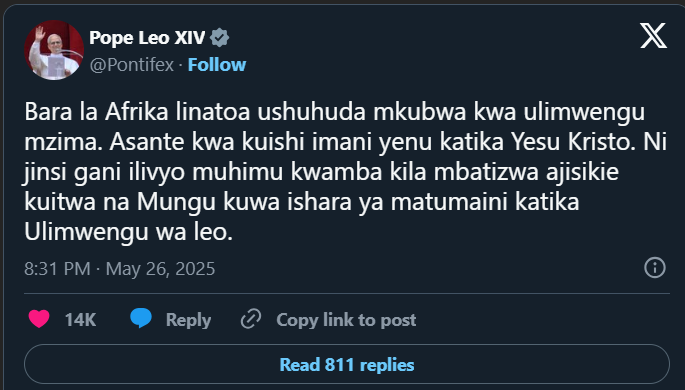Click the 8:31 PM post time
Viewport: 685px width, 390px height.
pyautogui.click(x=57, y=269)
